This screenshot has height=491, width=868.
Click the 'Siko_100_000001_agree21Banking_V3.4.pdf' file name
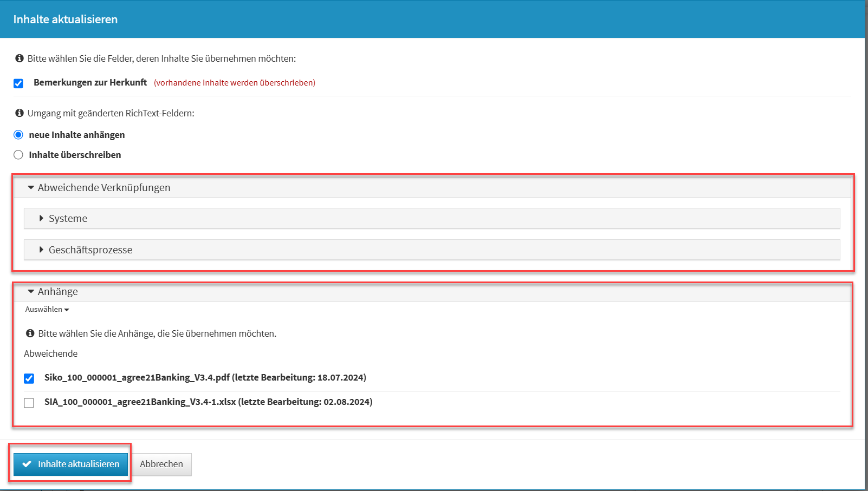click(137, 377)
